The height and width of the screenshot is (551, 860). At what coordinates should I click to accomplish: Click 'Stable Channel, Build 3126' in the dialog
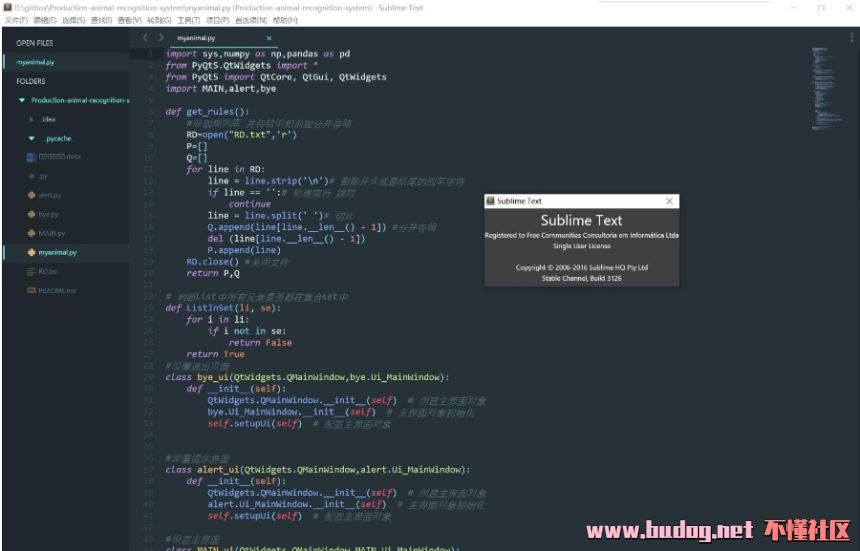581,278
